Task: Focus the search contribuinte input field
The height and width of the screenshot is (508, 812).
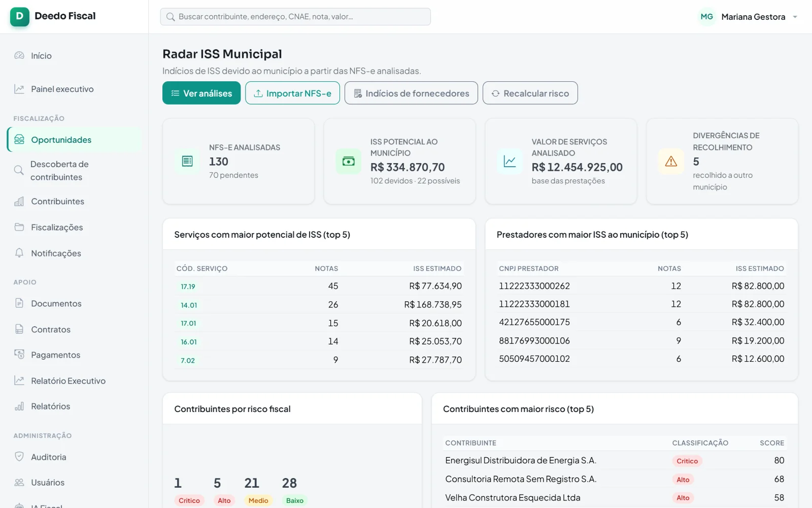Action: [x=295, y=17]
